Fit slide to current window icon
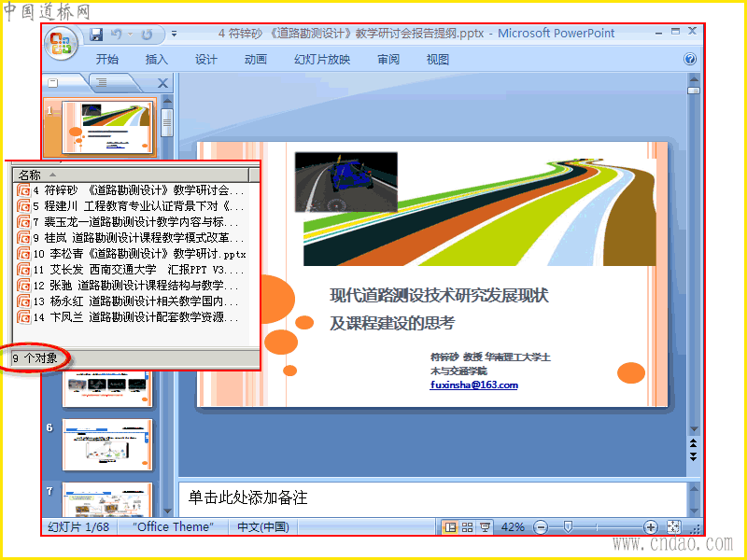The height and width of the screenshot is (560, 747). pyautogui.click(x=673, y=526)
